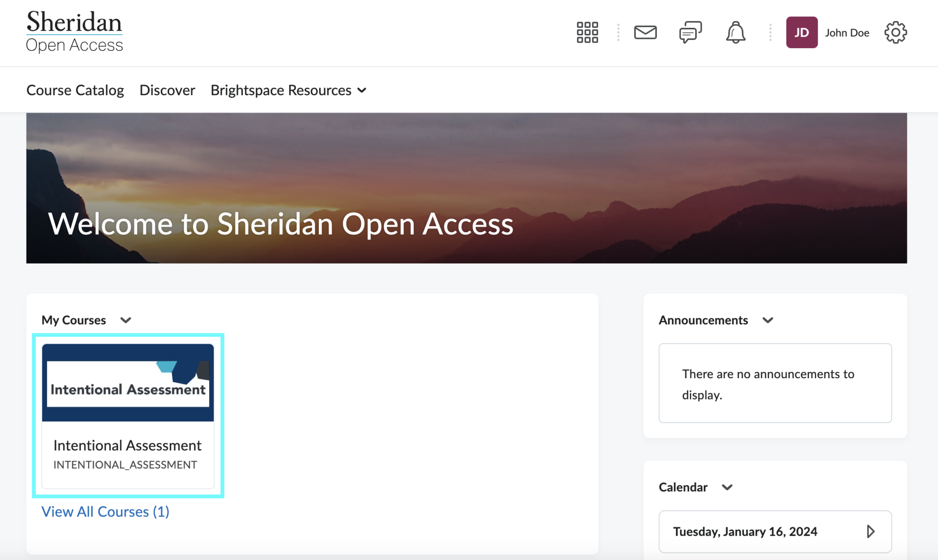The height and width of the screenshot is (560, 938).
Task: Expand the My Courses widget menu
Action: 126,320
